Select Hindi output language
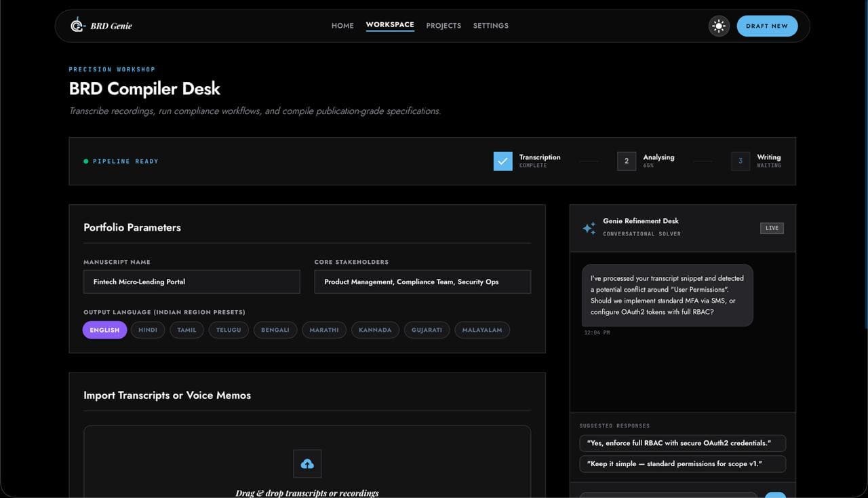This screenshot has width=868, height=498. tap(148, 330)
